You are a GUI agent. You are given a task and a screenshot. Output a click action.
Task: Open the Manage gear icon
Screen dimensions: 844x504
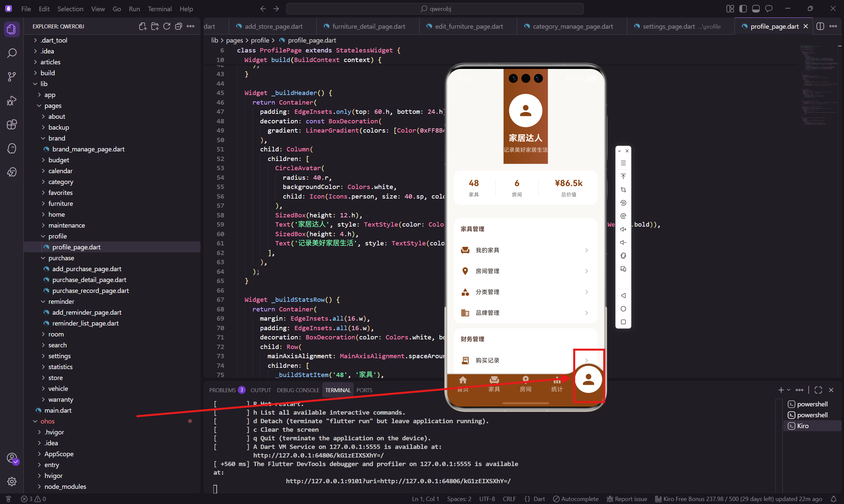[12, 481]
